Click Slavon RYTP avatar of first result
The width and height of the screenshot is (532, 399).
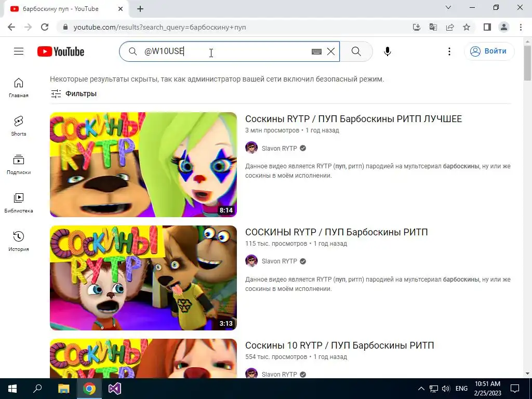coord(251,148)
